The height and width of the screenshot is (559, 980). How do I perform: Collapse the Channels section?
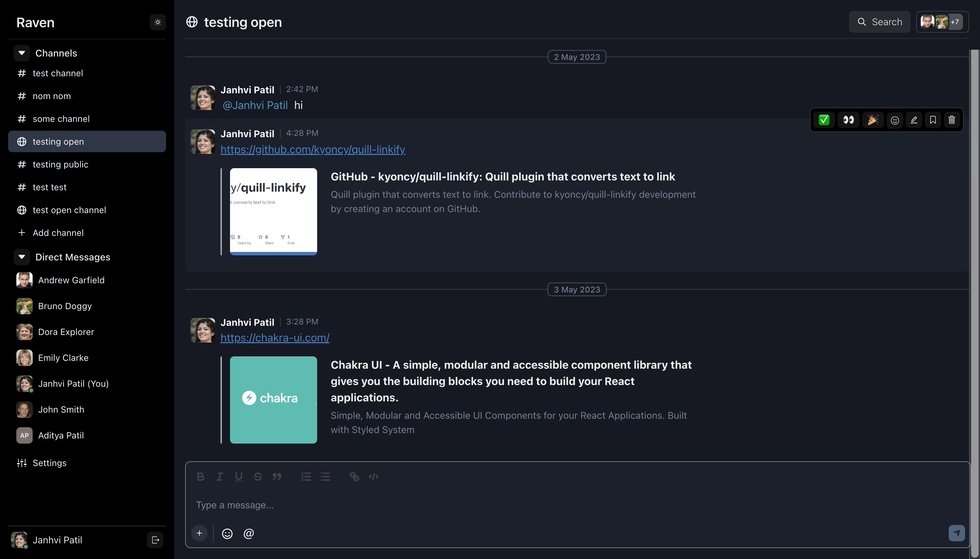pyautogui.click(x=21, y=53)
